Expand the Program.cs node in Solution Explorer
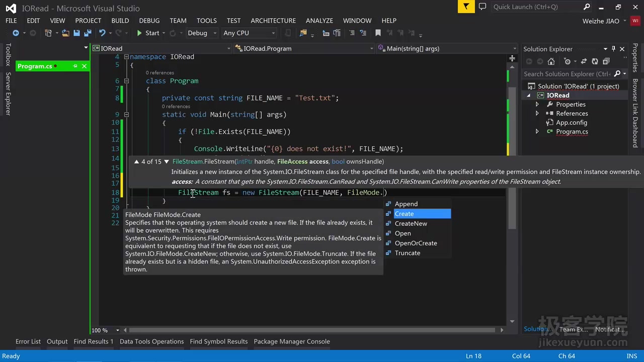The width and height of the screenshot is (644, 362). (537, 132)
